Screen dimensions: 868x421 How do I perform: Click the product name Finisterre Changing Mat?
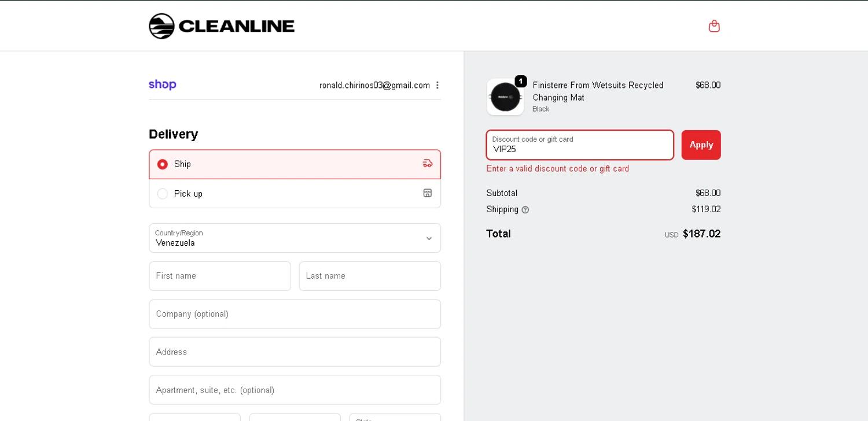(598, 91)
